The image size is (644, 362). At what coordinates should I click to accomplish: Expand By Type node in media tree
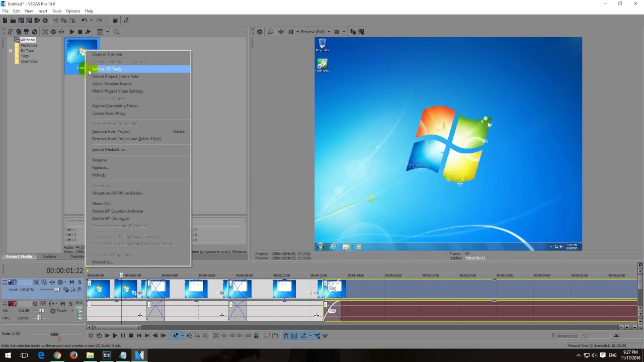(x=10, y=51)
